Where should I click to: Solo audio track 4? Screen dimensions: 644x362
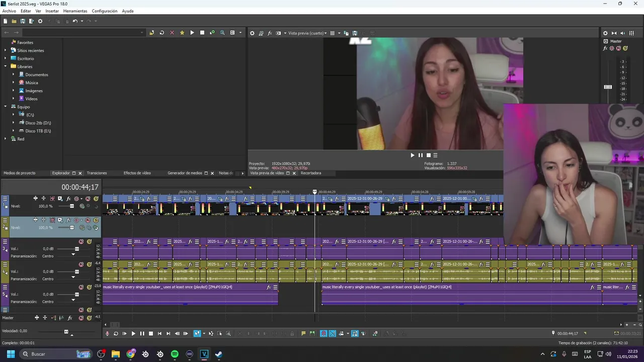tap(89, 264)
